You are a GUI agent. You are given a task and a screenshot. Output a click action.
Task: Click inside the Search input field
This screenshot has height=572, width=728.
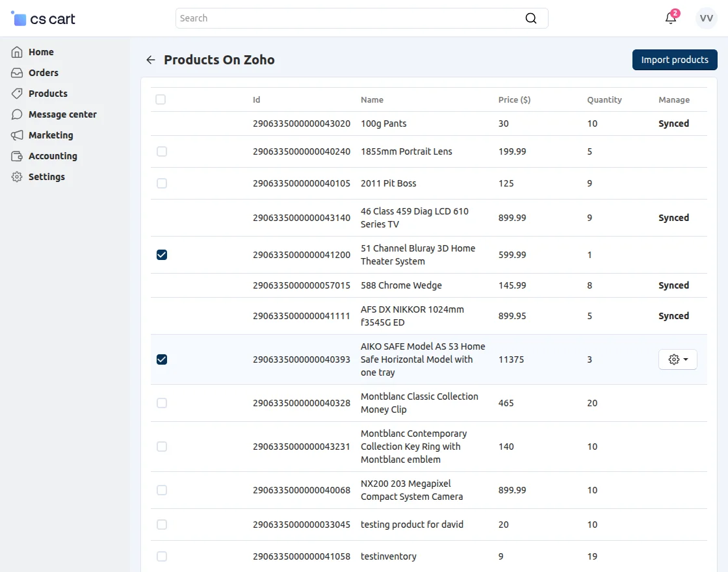(x=325, y=18)
